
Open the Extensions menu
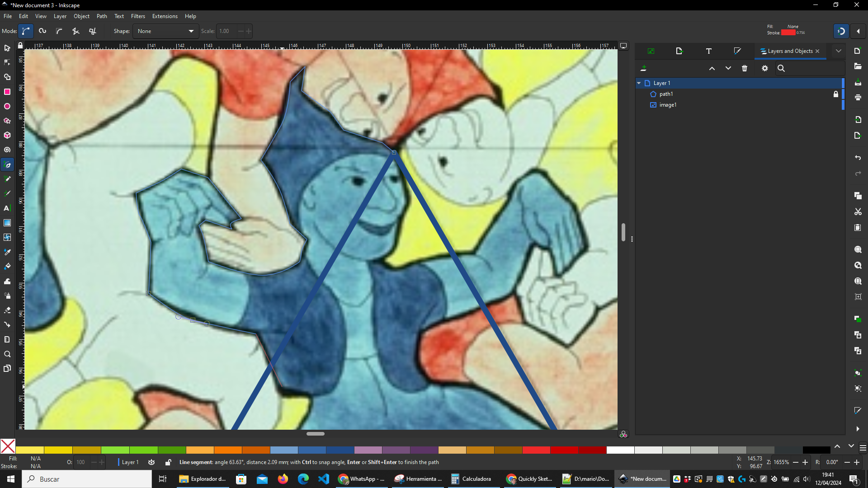coord(165,16)
